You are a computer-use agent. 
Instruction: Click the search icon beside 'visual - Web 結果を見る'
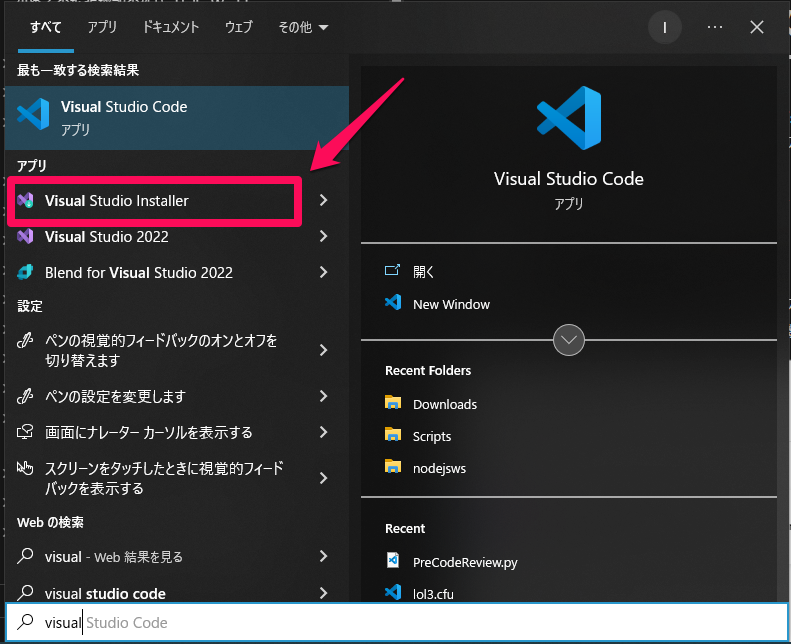[25, 556]
